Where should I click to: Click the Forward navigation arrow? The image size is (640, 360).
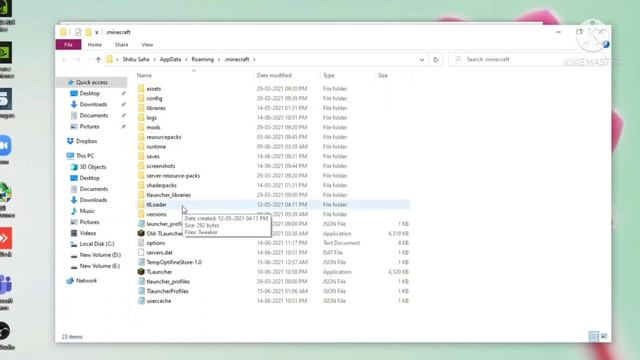(77, 60)
